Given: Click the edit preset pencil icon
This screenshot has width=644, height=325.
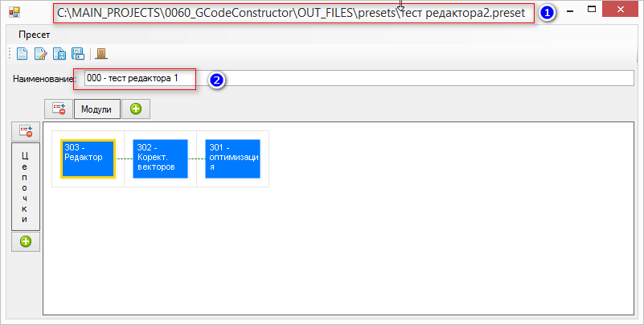Looking at the screenshot, I should 40,54.
